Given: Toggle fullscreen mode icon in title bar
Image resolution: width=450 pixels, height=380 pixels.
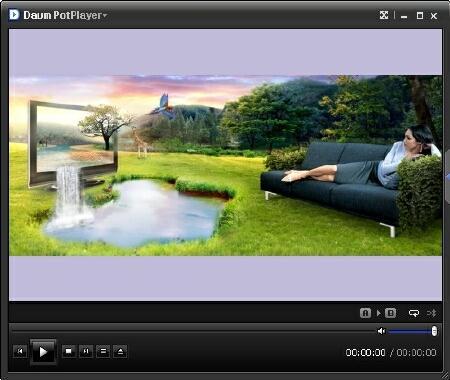Looking at the screenshot, I should (384, 15).
